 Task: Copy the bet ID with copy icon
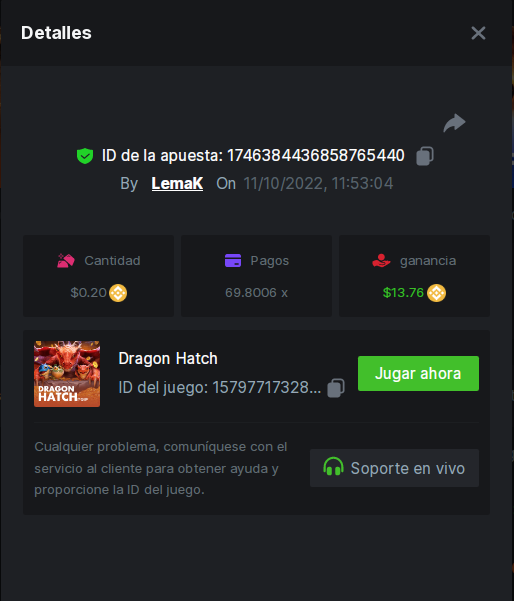(425, 156)
